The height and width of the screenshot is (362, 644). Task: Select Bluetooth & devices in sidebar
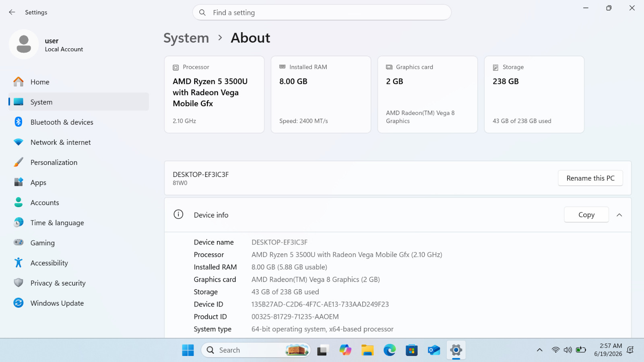(x=78, y=122)
